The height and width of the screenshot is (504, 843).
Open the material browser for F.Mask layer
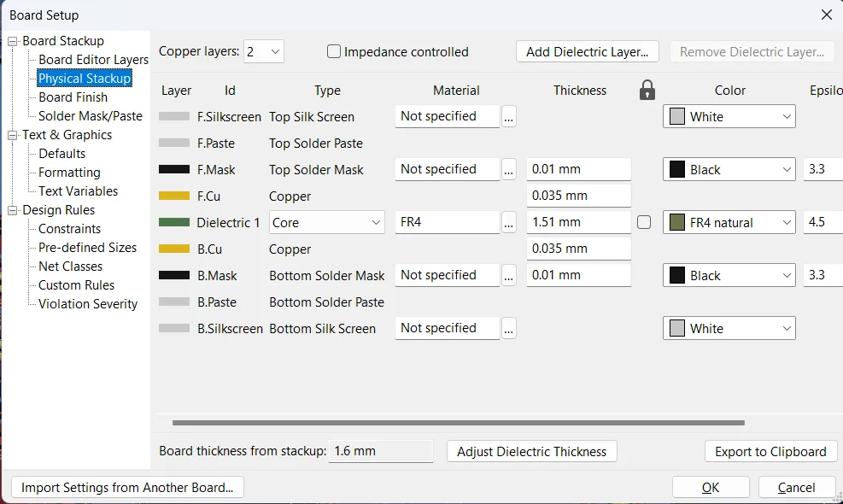[507, 169]
